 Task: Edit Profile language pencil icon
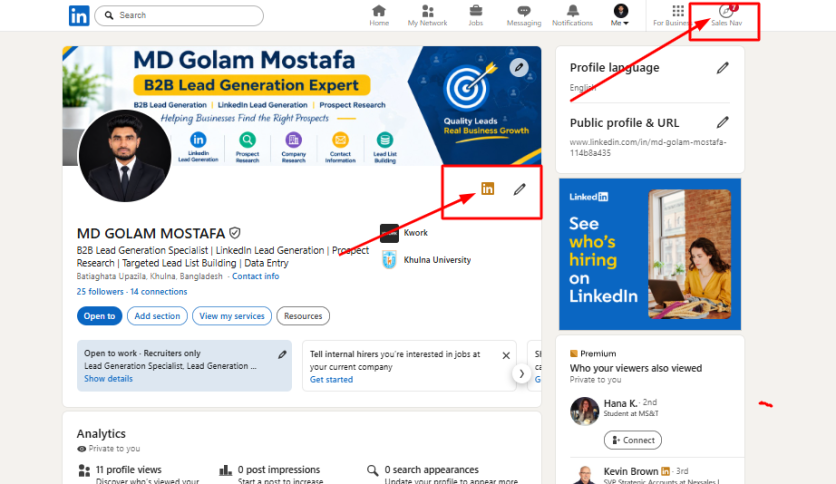[x=722, y=68]
